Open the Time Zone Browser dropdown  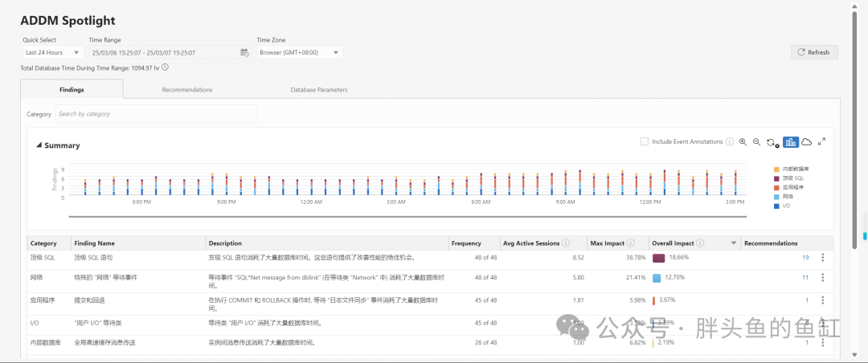pos(300,52)
